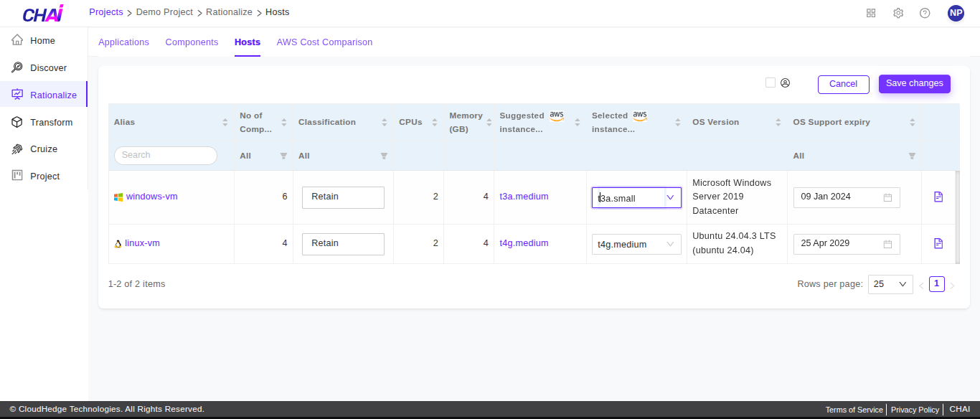Click calendar icon in 09 Jan 2024 field
This screenshot has height=419, width=980.
(x=887, y=197)
